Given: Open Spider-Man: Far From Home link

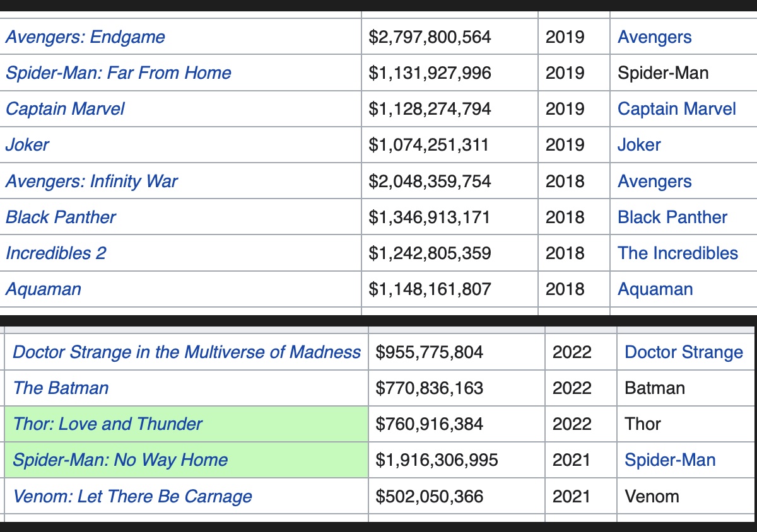Looking at the screenshot, I should [x=119, y=72].
